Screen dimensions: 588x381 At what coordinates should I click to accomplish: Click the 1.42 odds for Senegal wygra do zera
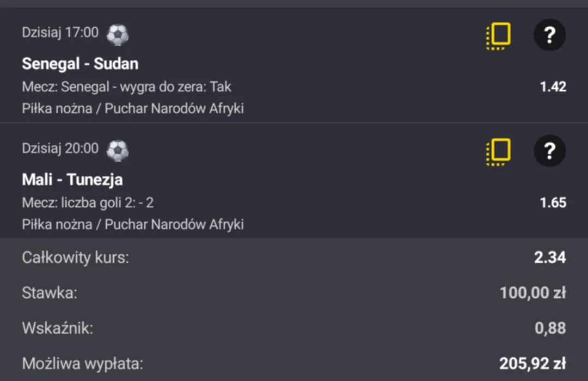point(553,87)
